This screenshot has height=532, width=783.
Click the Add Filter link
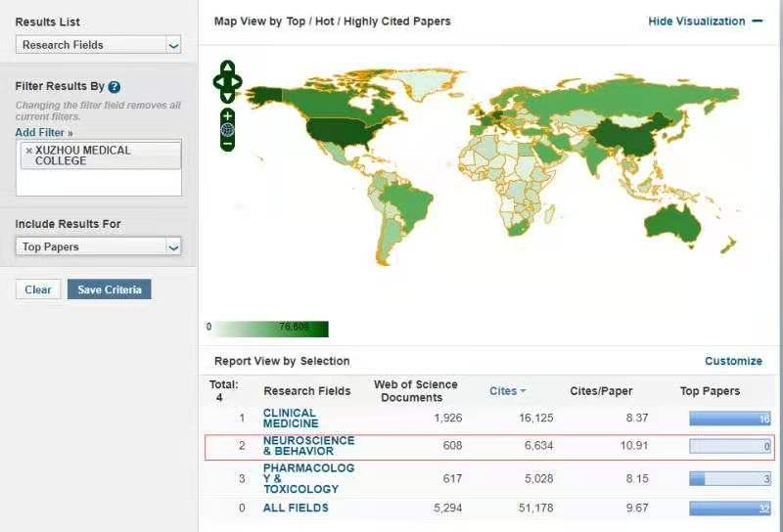(x=44, y=132)
